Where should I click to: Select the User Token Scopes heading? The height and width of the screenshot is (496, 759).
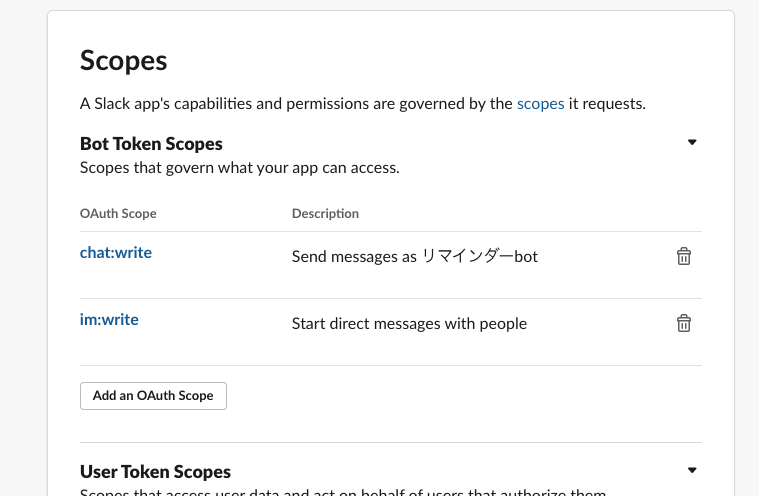[x=155, y=471]
